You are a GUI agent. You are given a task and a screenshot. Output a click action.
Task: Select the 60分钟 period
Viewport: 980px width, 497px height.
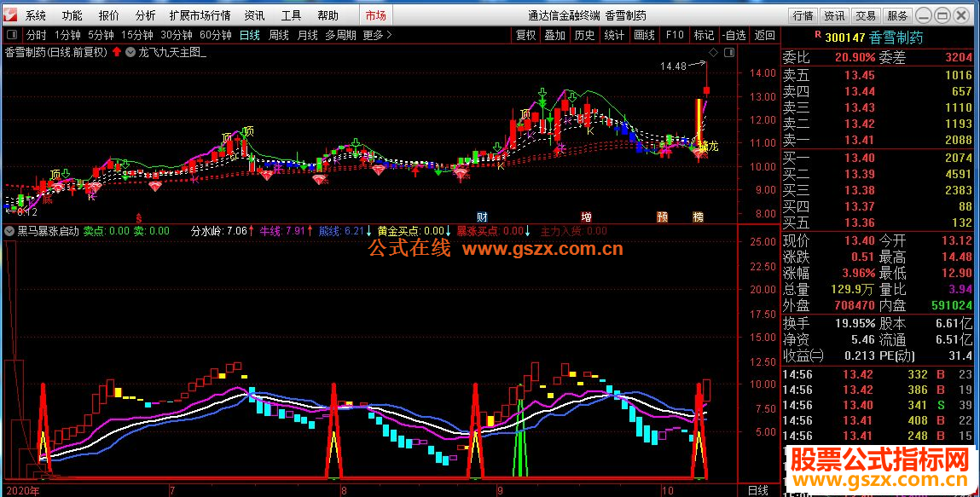coord(216,35)
